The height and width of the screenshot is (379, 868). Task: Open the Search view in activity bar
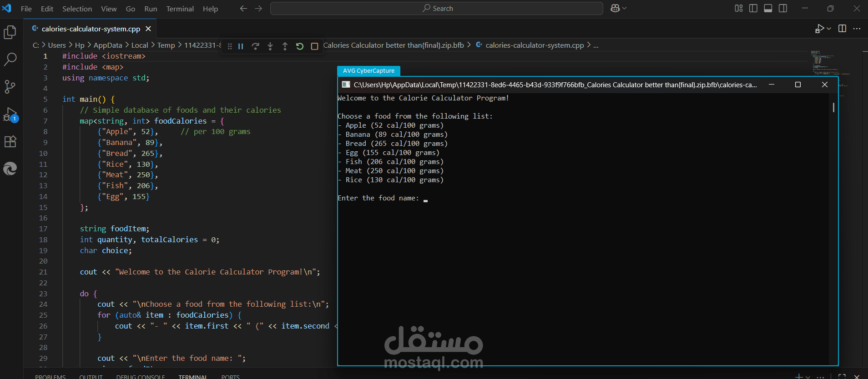pyautogui.click(x=10, y=59)
